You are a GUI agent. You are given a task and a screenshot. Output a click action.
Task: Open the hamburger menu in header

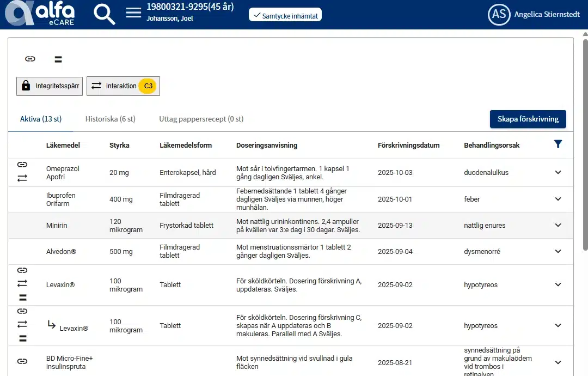[x=133, y=13]
